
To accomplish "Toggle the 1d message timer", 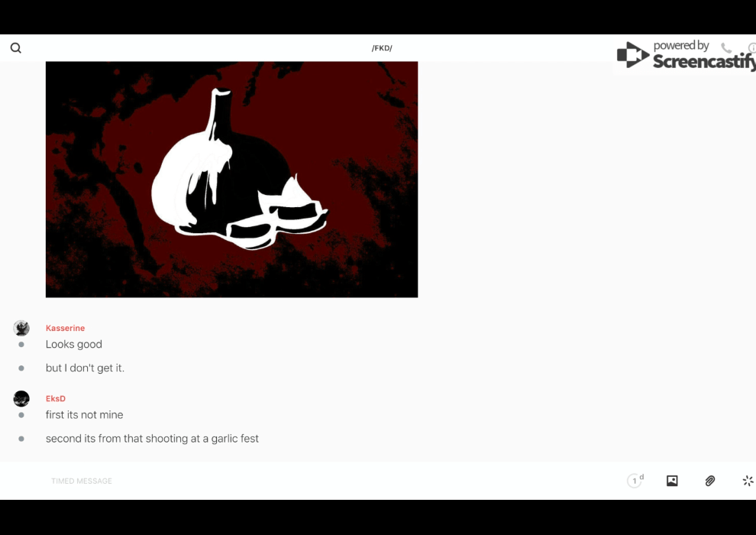I will pyautogui.click(x=635, y=481).
